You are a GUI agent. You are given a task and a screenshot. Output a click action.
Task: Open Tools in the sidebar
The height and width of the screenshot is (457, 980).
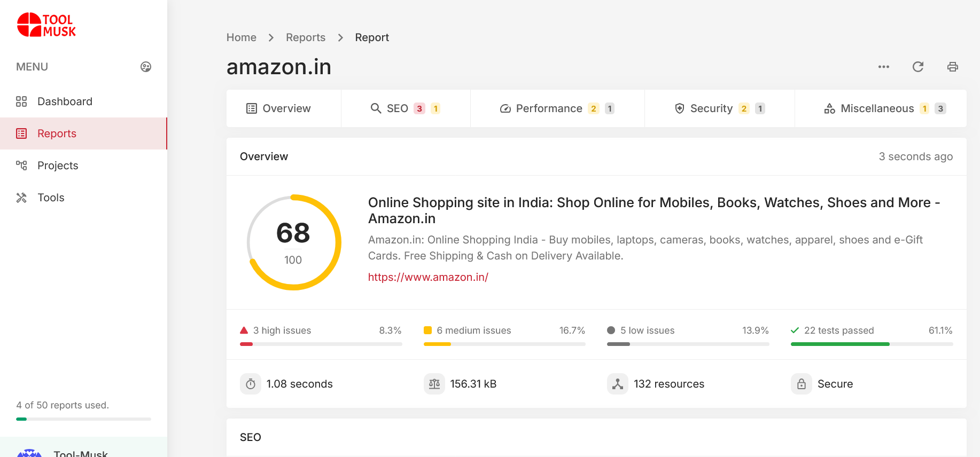[51, 198]
